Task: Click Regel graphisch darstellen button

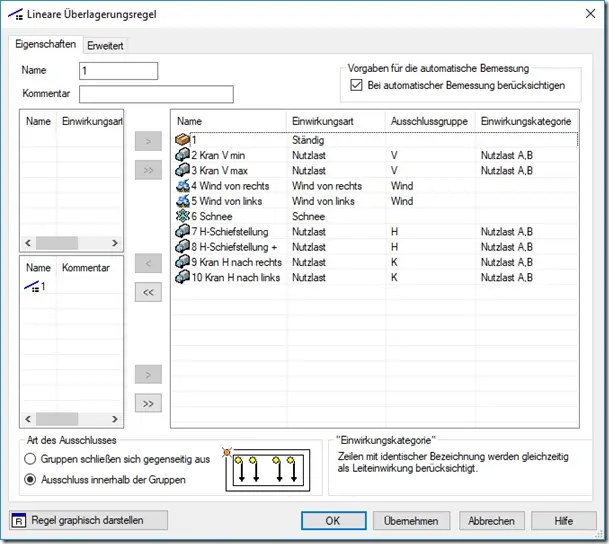Action: [89, 520]
